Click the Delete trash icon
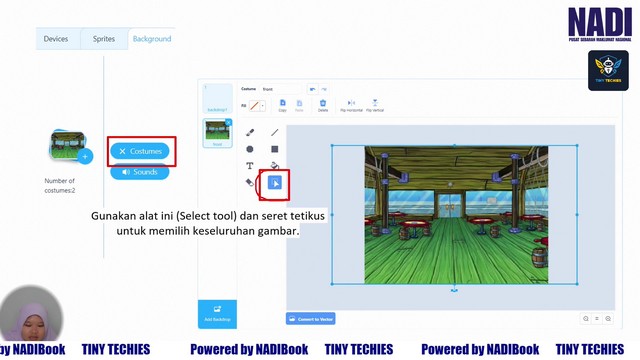This screenshot has height=360, width=640. coord(323,105)
